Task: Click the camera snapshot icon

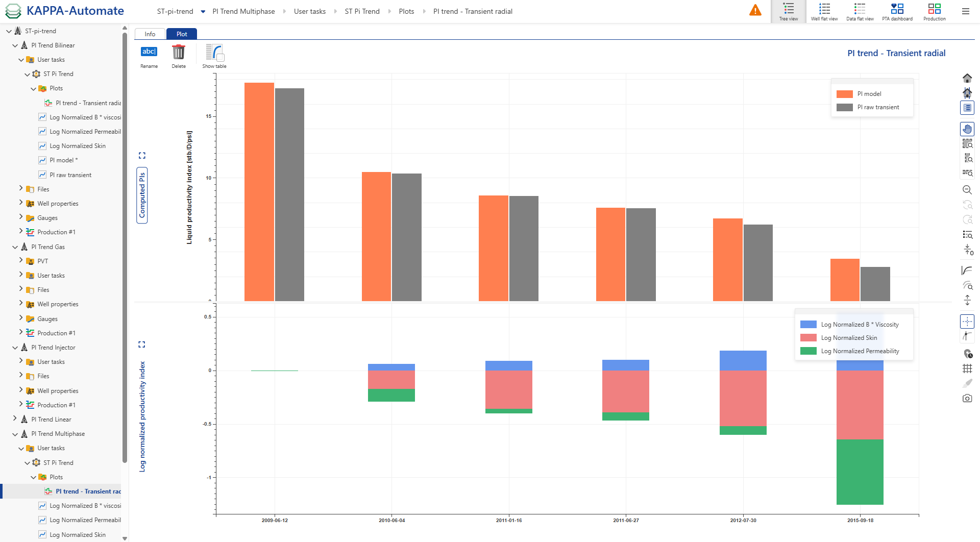Action: pyautogui.click(x=967, y=398)
